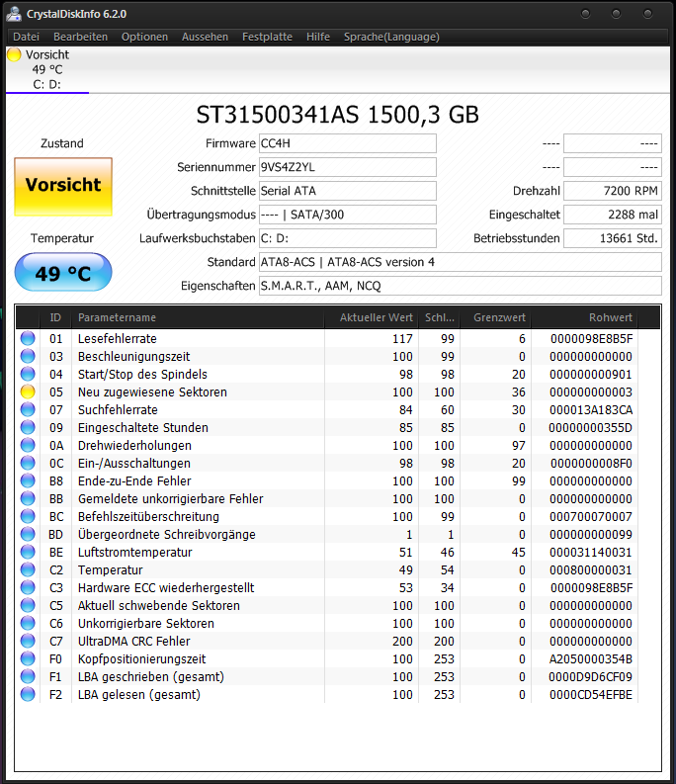Viewport: 676px width, 784px height.
Task: Click status icon of Hardware ECC wiederhergestellt
Action: click(x=28, y=588)
